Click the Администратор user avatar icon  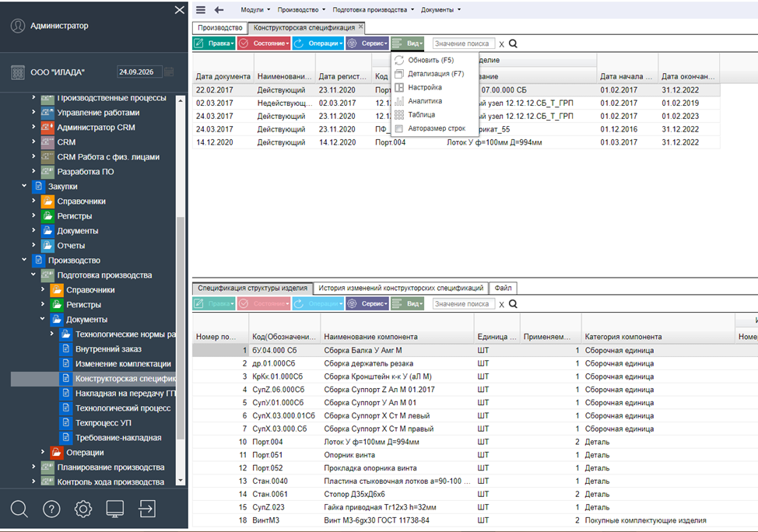(18, 26)
